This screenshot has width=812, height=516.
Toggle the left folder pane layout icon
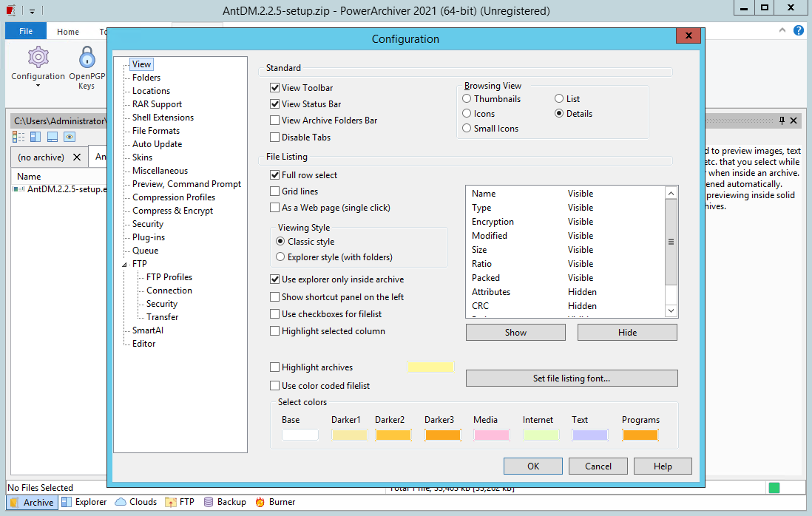click(35, 137)
